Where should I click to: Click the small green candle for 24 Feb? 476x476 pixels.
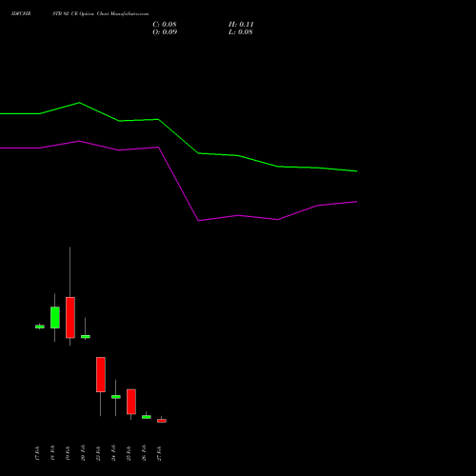(x=116, y=397)
